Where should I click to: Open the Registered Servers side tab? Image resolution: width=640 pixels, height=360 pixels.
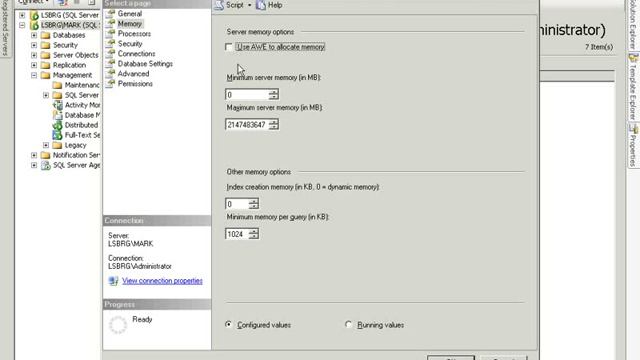(x=5, y=28)
